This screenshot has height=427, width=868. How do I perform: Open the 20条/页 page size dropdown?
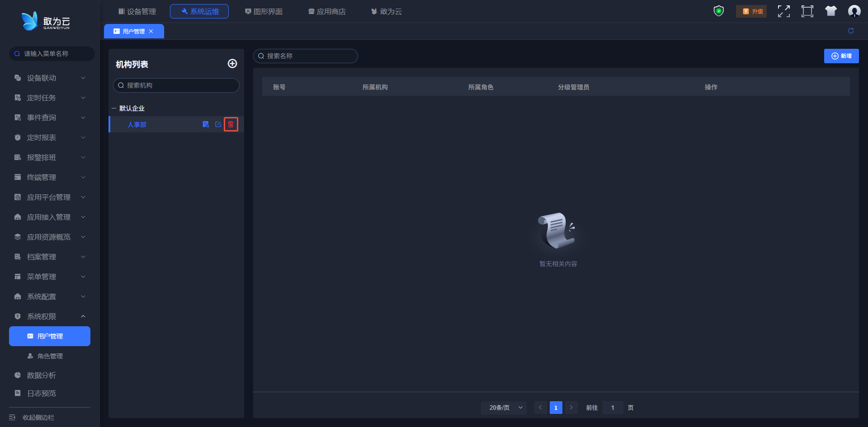click(x=504, y=408)
